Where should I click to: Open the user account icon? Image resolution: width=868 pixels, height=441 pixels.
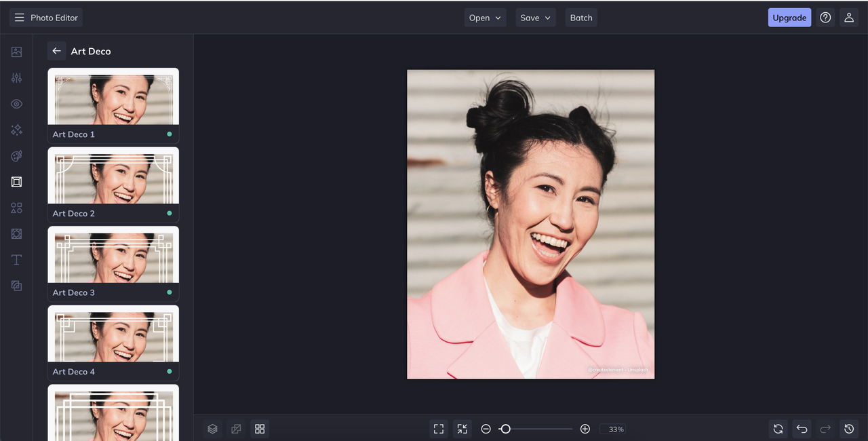click(849, 18)
